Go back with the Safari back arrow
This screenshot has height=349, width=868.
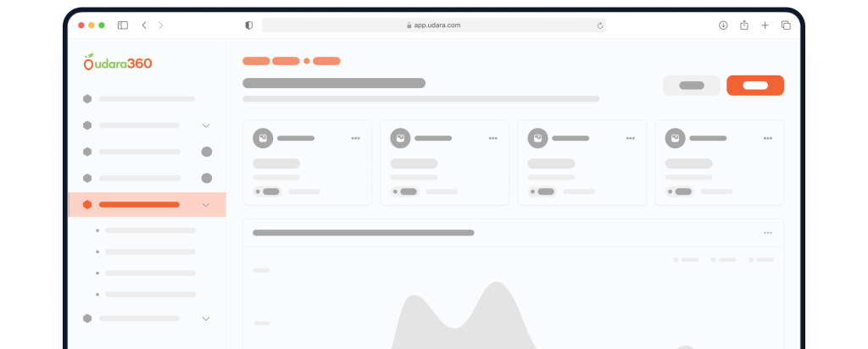pyautogui.click(x=144, y=25)
